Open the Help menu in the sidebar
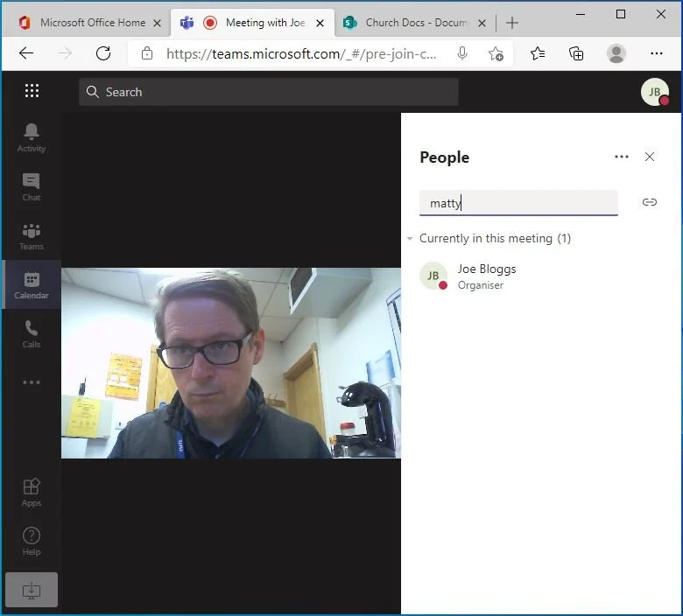The image size is (683, 616). point(32,542)
